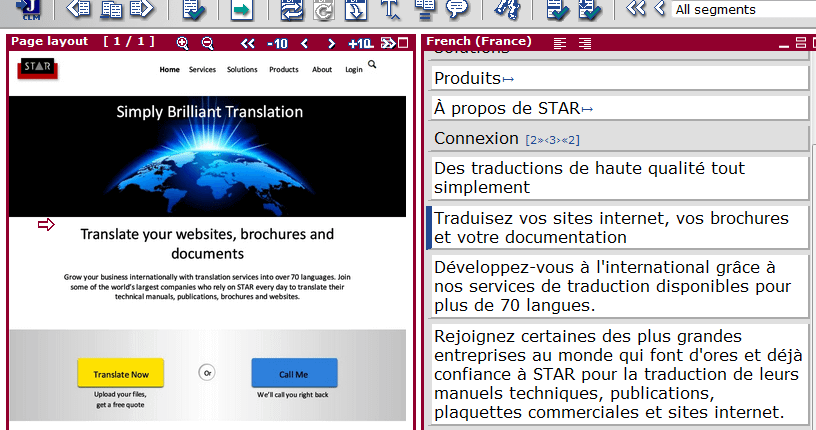Click the second check document icon with arrow
816x430 pixels.
click(590, 10)
